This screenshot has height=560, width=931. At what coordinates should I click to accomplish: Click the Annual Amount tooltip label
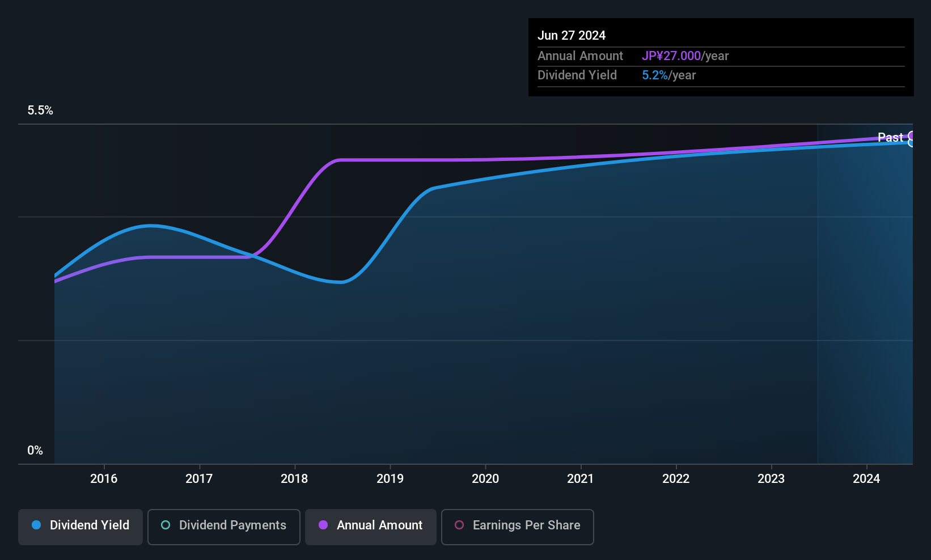click(x=580, y=56)
